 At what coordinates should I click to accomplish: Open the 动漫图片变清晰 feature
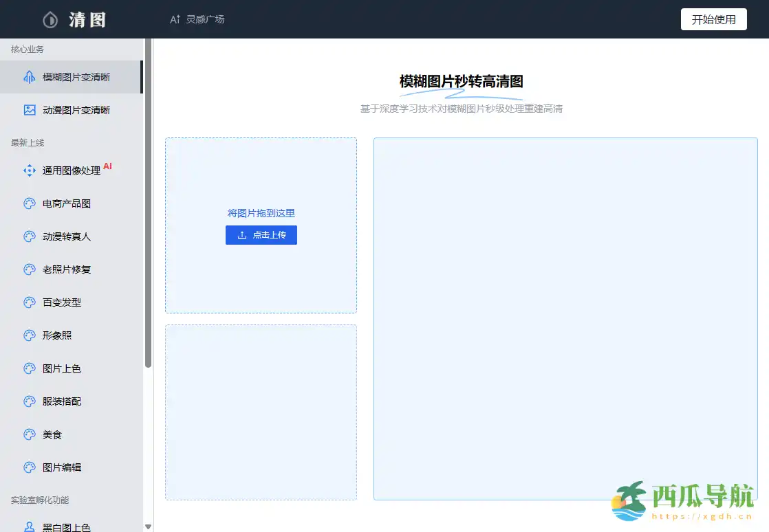(69, 110)
